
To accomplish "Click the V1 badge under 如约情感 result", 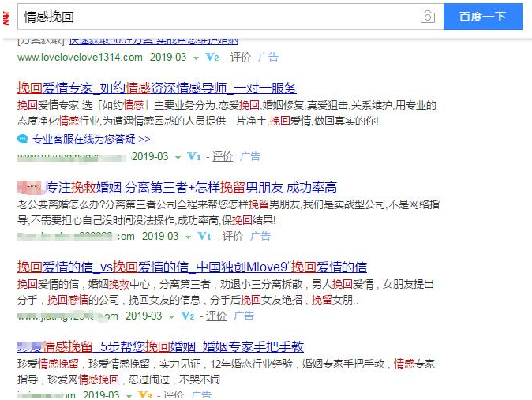I will [193, 156].
